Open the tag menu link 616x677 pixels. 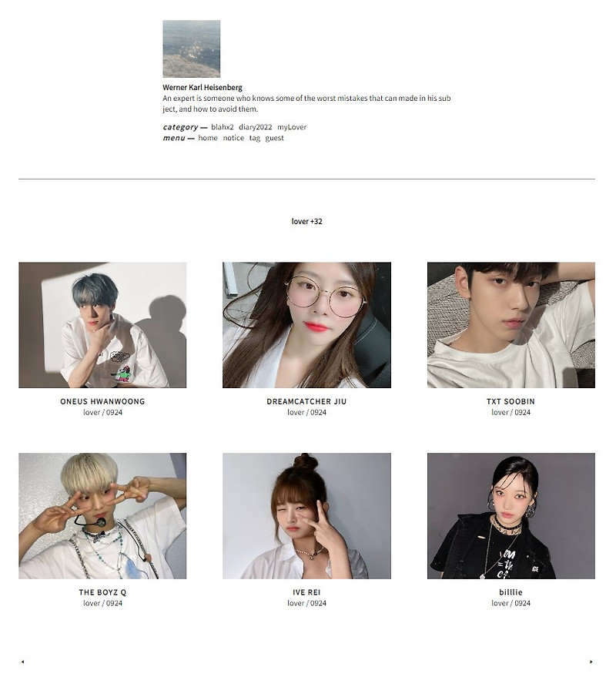coord(255,138)
